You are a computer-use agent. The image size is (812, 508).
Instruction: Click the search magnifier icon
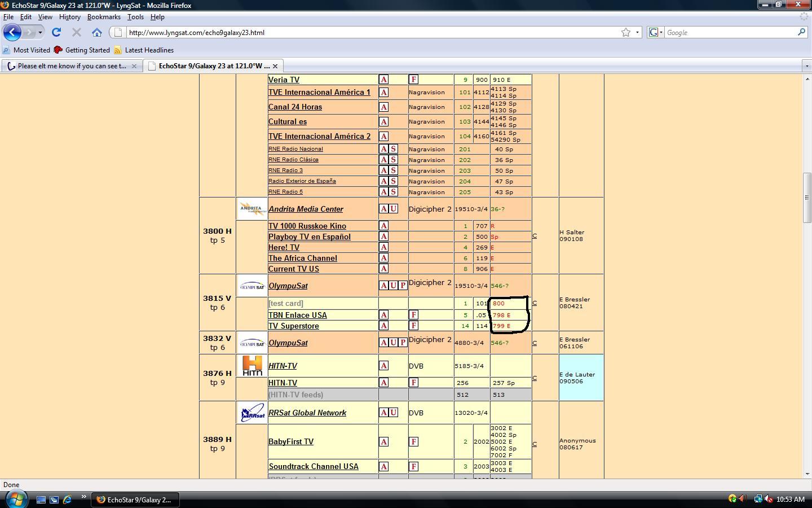click(801, 32)
